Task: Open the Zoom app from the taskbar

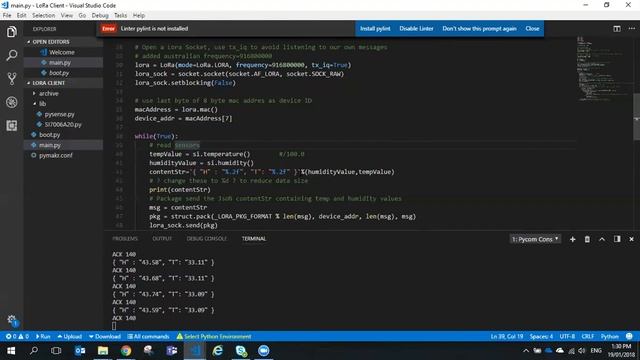Action: click(264, 351)
